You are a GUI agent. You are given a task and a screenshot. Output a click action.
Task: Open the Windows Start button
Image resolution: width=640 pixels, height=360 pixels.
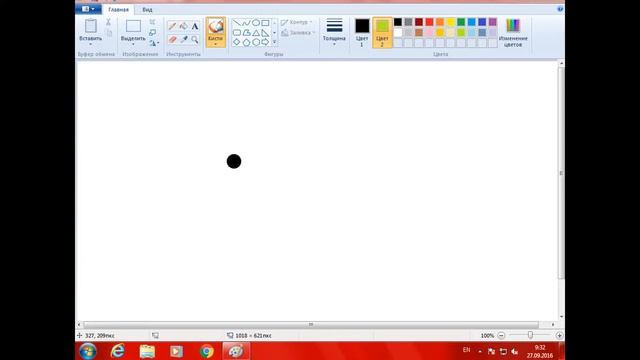[88, 351]
